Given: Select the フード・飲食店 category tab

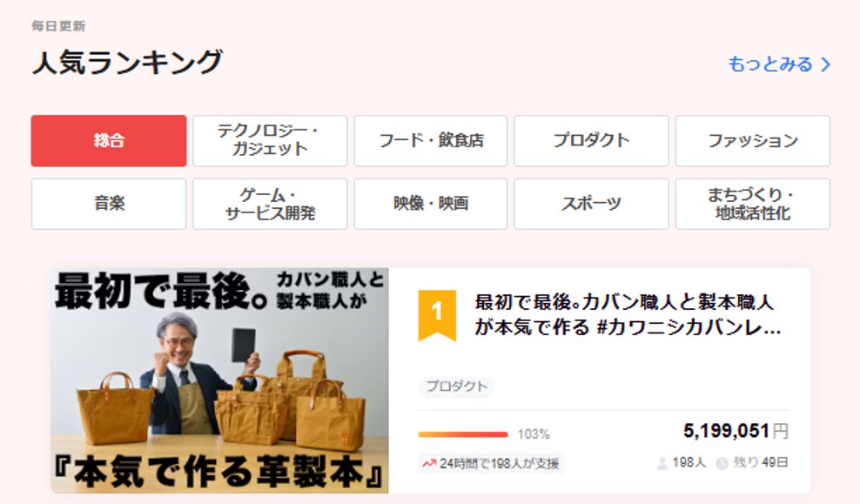Looking at the screenshot, I should [x=431, y=141].
